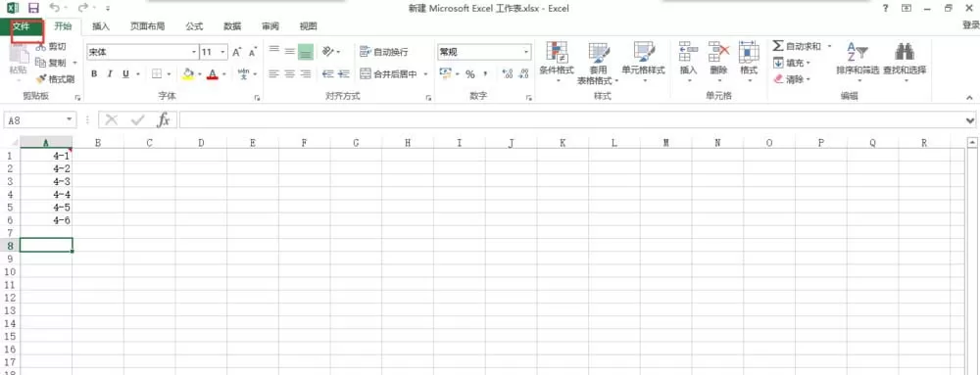Collapse the ribbon with the chevron
Viewport: 980px width, 375px height.
click(x=969, y=98)
